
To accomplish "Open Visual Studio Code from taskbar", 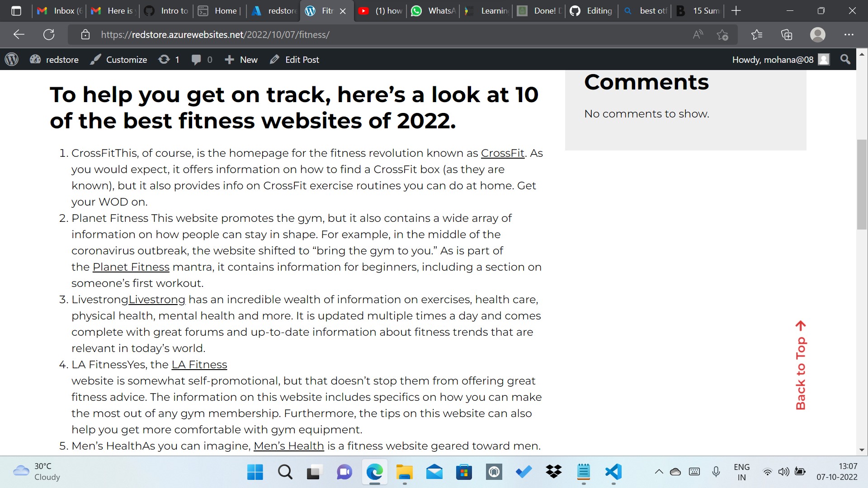I will [x=613, y=472].
